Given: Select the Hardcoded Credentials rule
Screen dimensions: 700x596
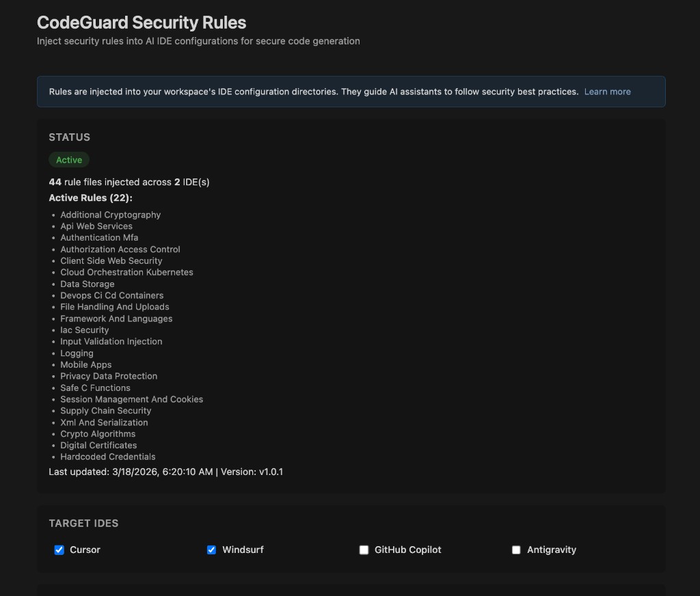Looking at the screenshot, I should [x=107, y=457].
